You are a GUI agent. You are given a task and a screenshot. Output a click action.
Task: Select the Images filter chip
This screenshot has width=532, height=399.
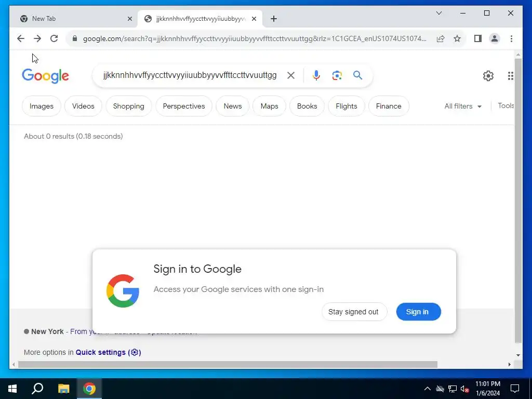click(42, 106)
